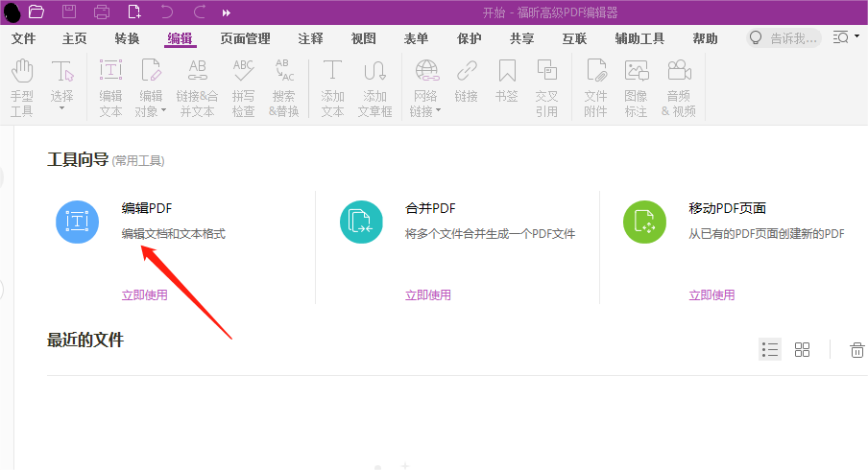
Task: Click 立即使用 under 编辑PDF
Action: click(x=144, y=295)
